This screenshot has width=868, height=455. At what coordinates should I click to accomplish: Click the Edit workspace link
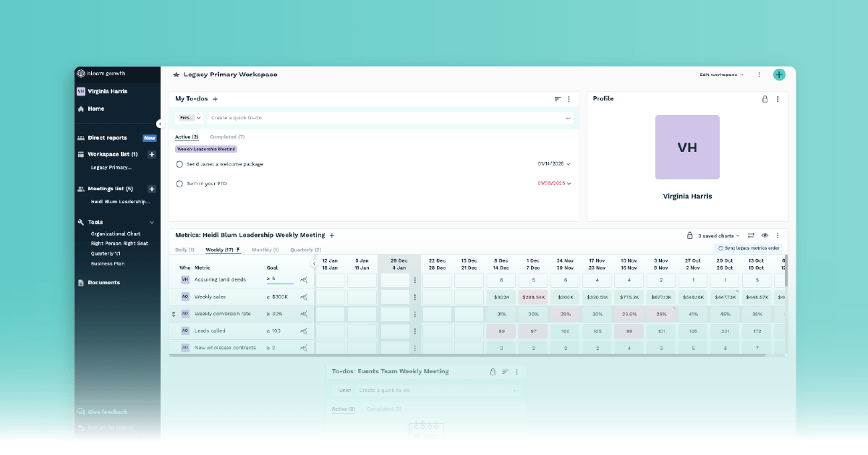721,75
